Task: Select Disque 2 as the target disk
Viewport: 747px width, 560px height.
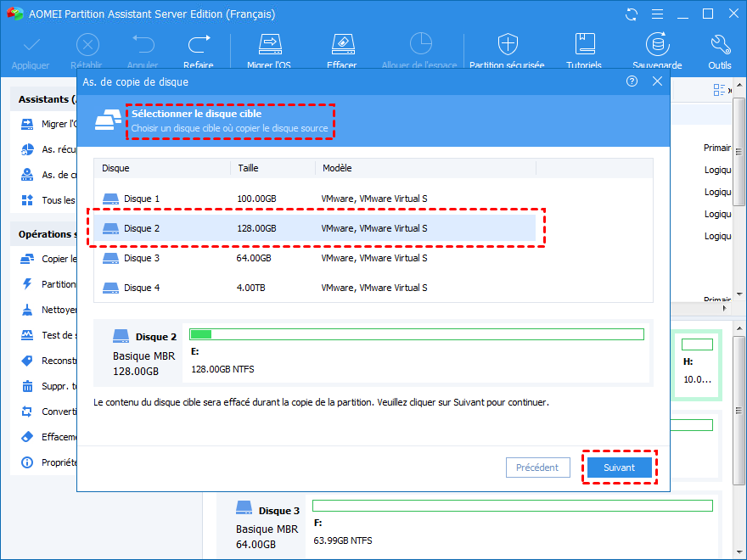Action: click(x=314, y=228)
